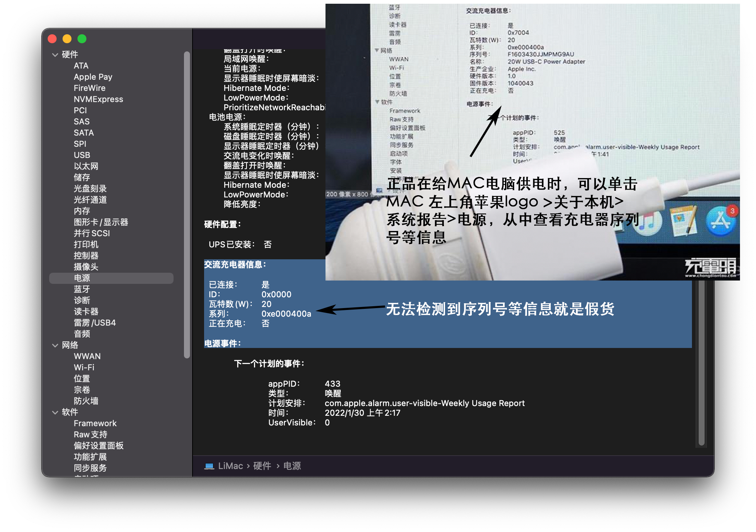756x532 pixels.
Task: Select FireWire in the sidebar
Action: point(90,88)
